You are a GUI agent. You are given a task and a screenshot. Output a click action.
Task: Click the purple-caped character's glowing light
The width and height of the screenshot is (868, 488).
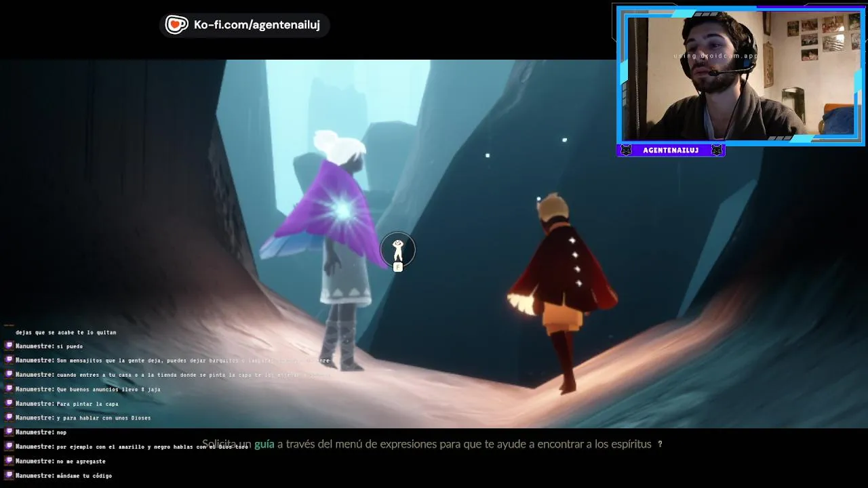(x=343, y=211)
